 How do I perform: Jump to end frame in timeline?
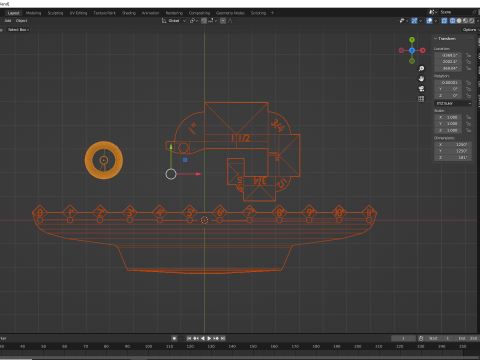pyautogui.click(x=223, y=338)
